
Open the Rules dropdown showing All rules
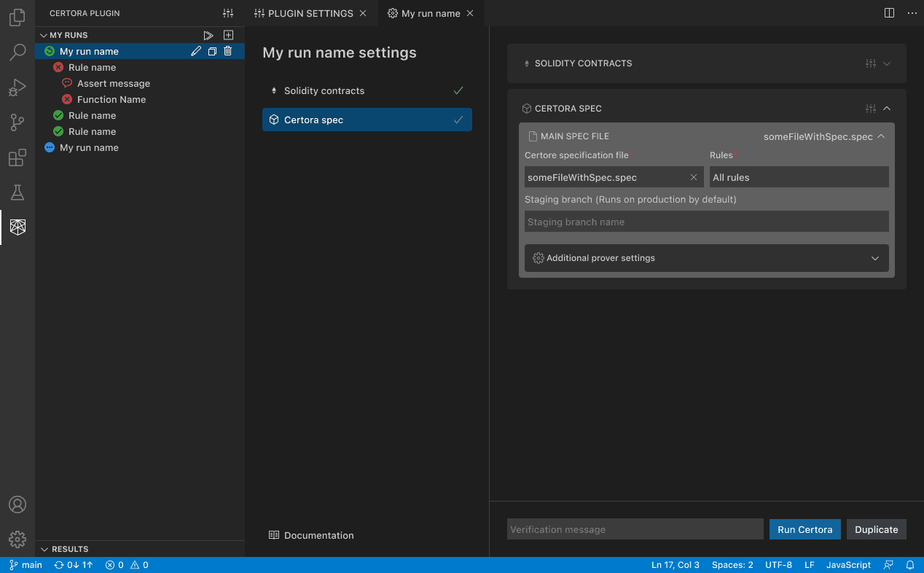point(799,177)
